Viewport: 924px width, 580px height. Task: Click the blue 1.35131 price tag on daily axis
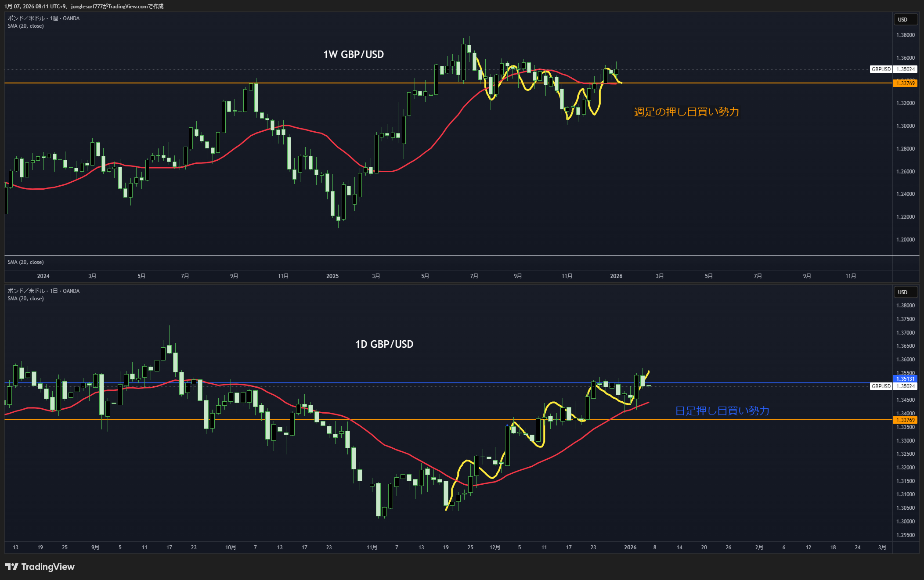pos(905,378)
